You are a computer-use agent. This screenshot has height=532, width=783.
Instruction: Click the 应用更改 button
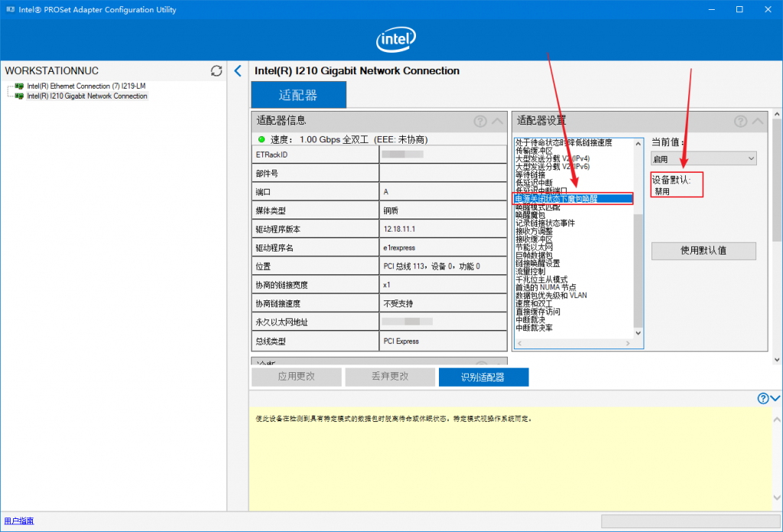point(297,377)
